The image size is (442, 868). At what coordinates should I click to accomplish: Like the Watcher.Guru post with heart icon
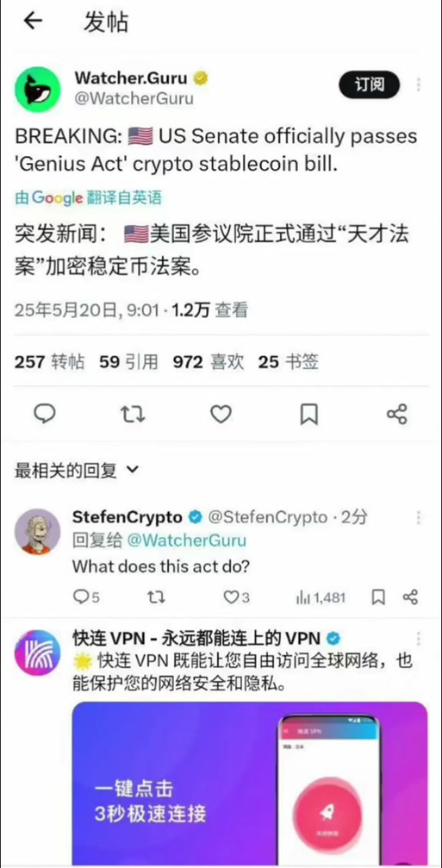click(x=221, y=414)
